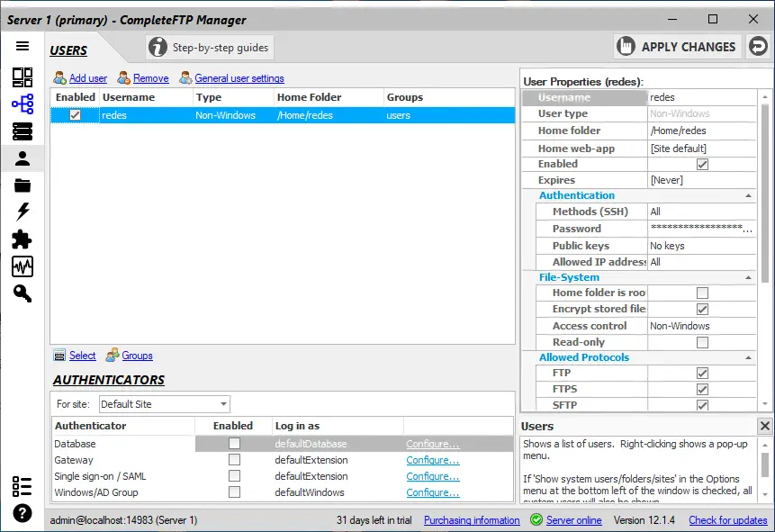The image size is (775, 532).
Task: Collapse the Authentication property section
Action: tap(749, 195)
